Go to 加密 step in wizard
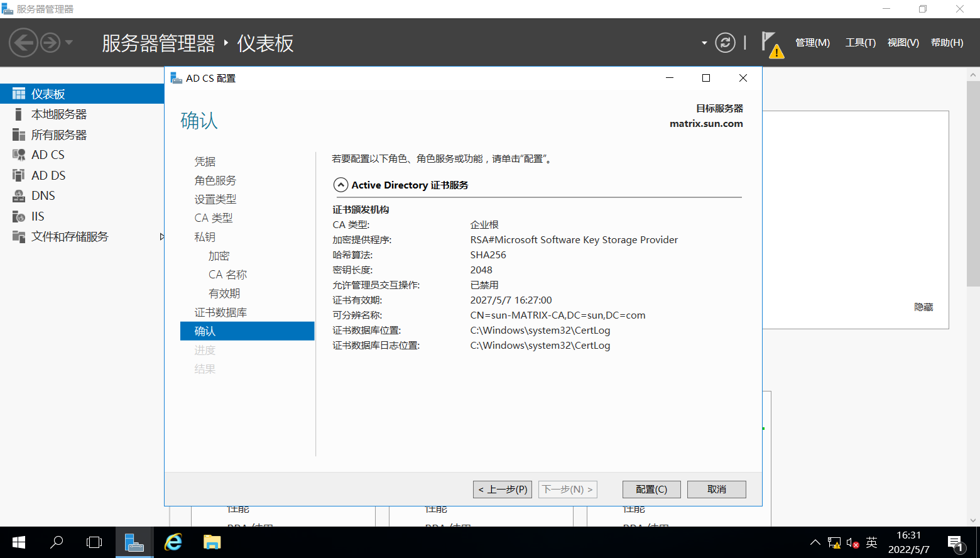 click(x=219, y=256)
